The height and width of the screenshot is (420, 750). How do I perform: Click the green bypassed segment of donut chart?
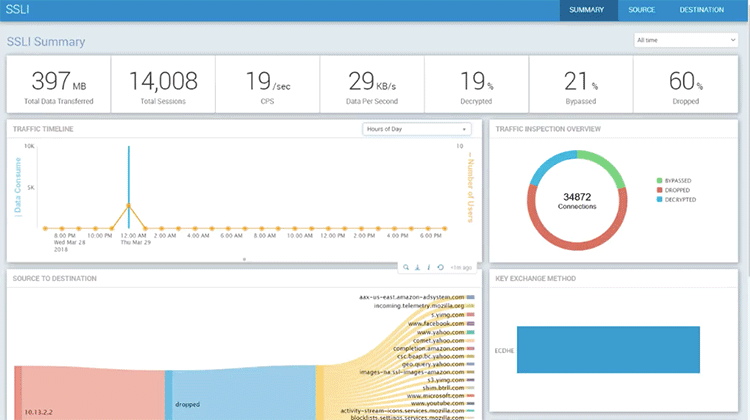[x=607, y=165]
